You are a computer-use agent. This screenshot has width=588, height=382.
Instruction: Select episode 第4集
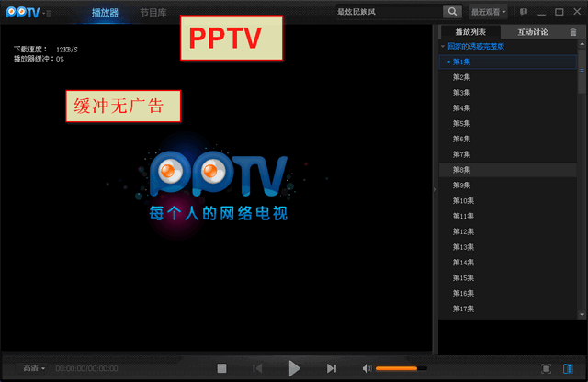[x=508, y=108]
